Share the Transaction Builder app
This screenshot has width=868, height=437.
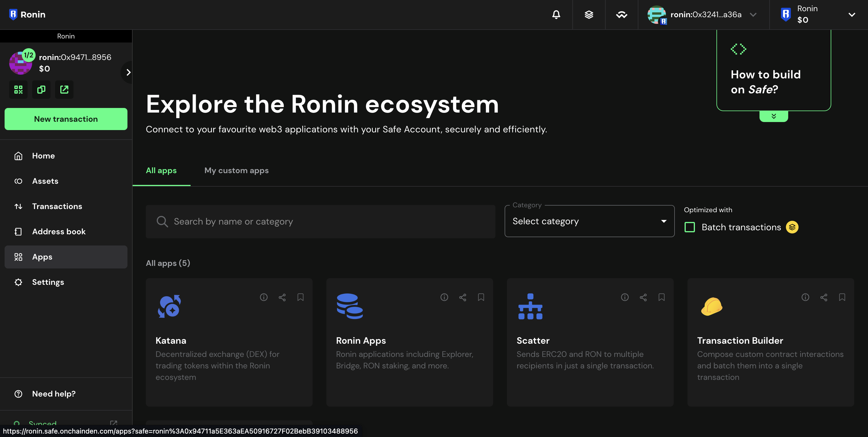point(824,297)
